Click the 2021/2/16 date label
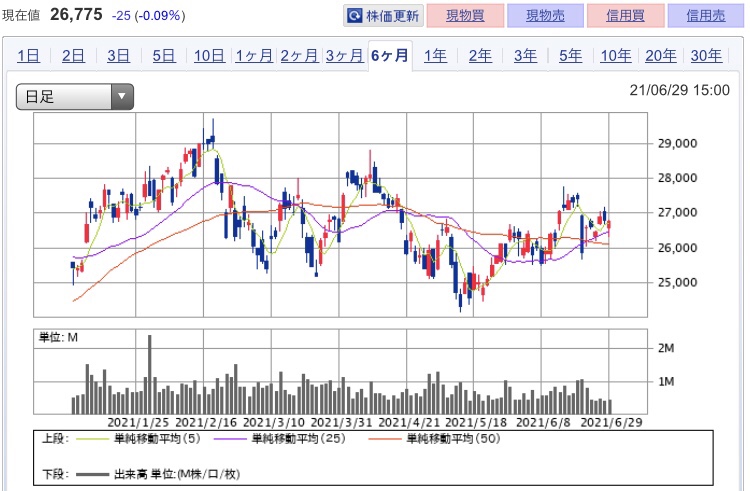 (206, 423)
